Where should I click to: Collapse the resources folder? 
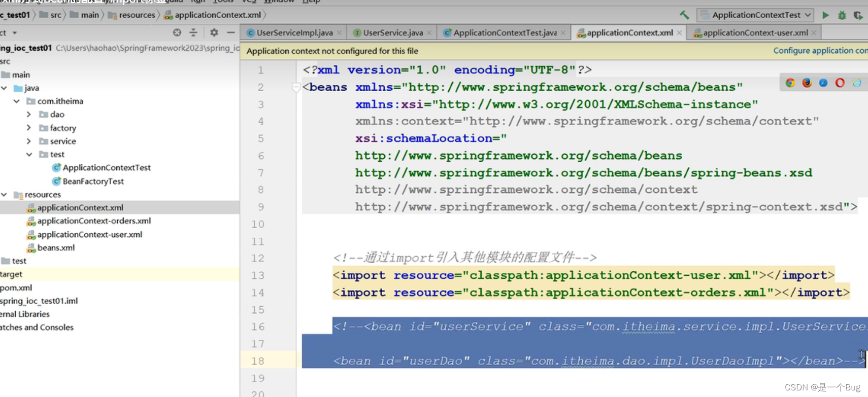pyautogui.click(x=4, y=195)
